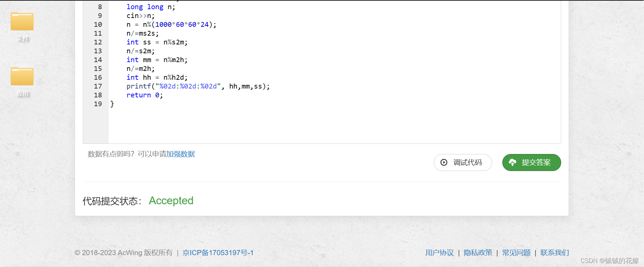Submit answer with 提交答案 button

click(x=532, y=163)
